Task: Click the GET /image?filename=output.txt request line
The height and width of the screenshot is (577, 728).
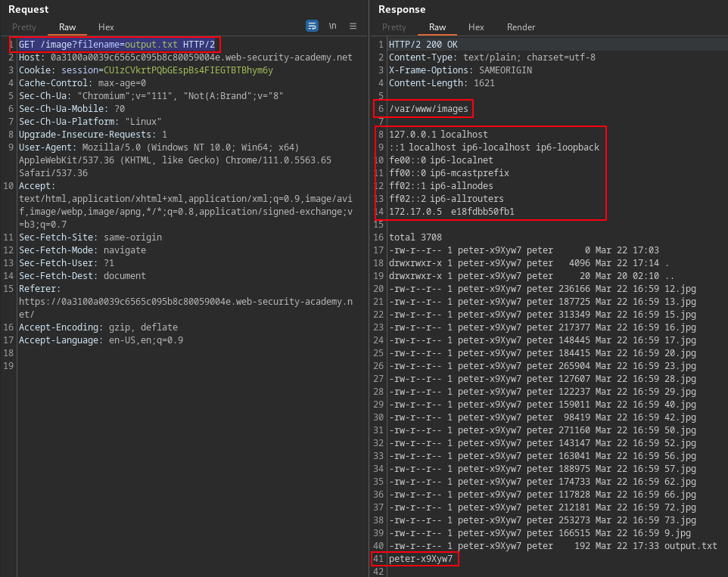Action: pyautogui.click(x=117, y=45)
